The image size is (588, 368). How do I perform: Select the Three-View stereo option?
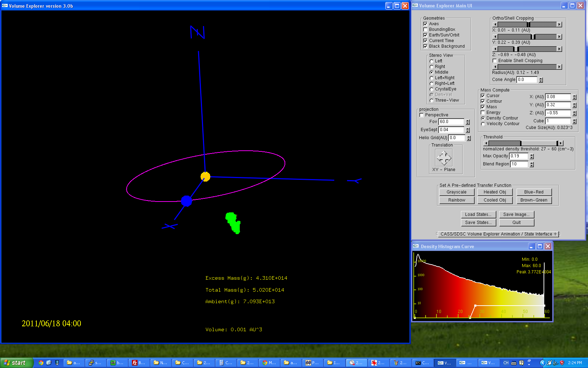tap(432, 101)
